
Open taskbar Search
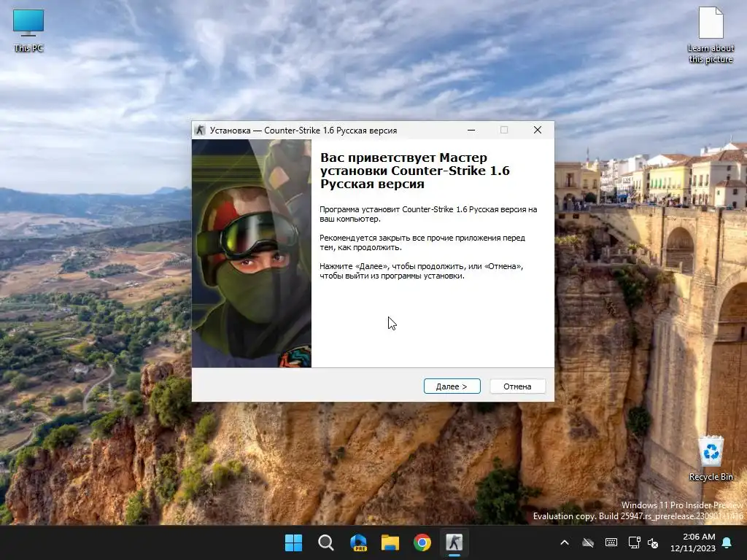point(326,542)
